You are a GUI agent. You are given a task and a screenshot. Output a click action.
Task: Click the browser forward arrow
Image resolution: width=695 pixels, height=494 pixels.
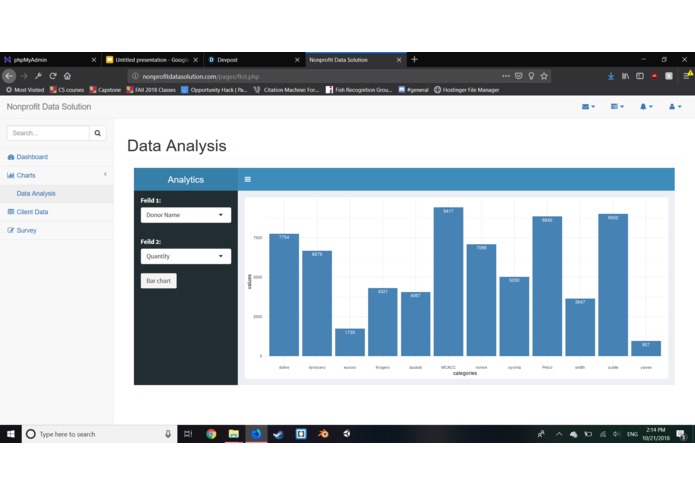point(24,76)
